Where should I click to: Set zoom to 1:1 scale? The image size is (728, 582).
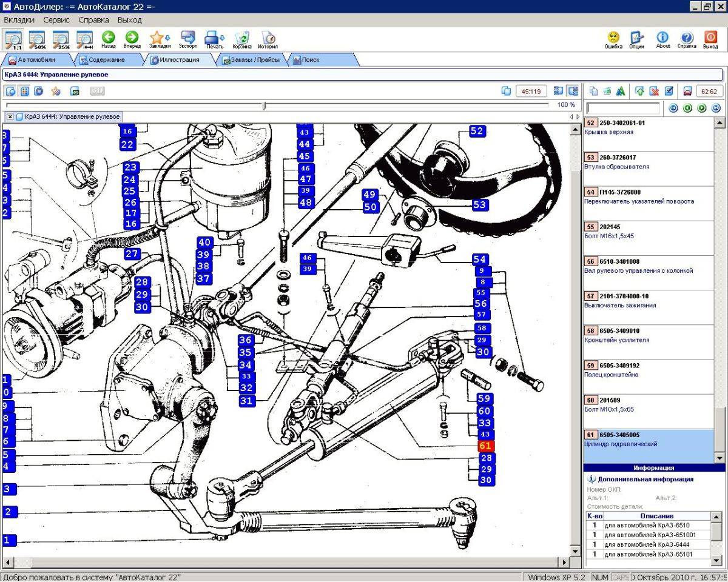13,39
